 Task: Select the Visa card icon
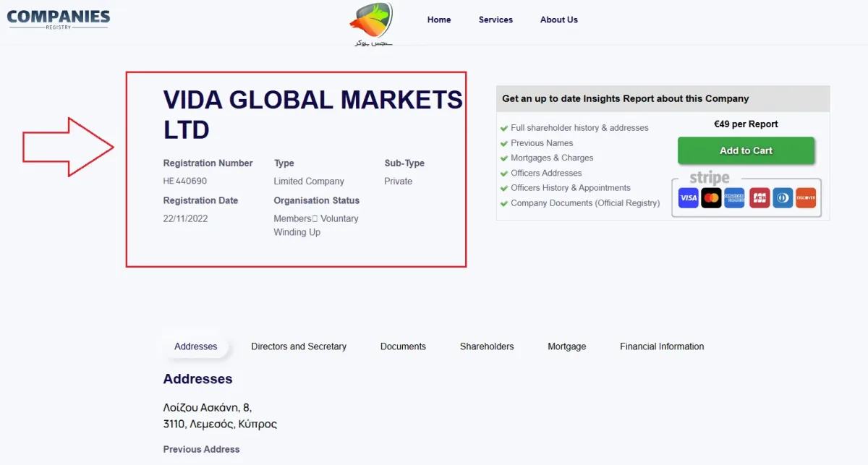[x=689, y=197]
